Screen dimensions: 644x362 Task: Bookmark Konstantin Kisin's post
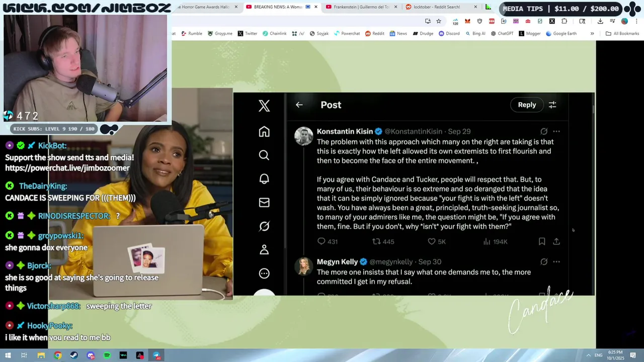point(542,241)
